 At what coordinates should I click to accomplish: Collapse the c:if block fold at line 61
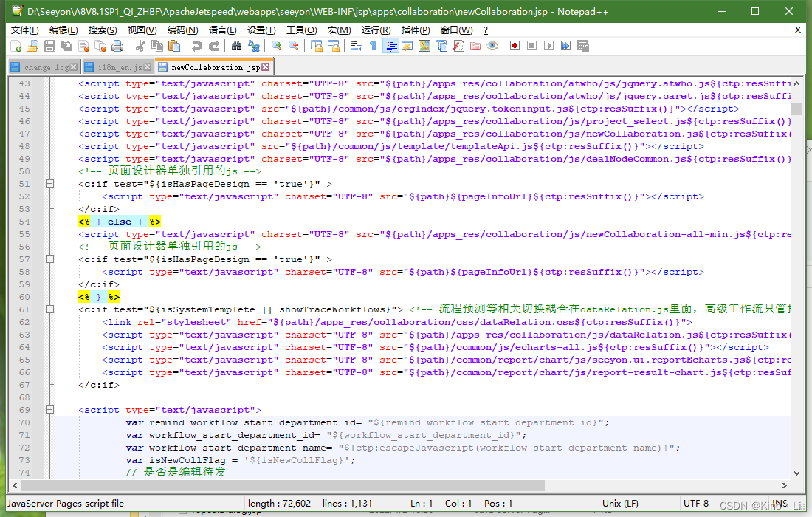click(49, 309)
